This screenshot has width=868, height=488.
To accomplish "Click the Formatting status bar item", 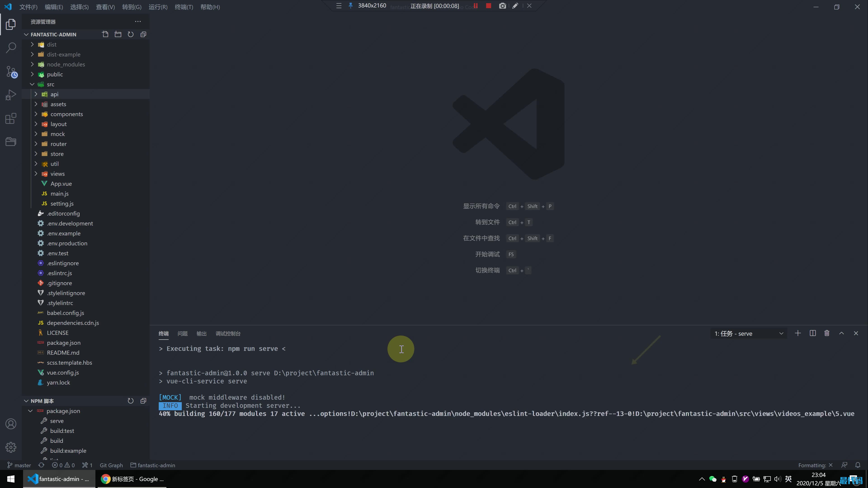I will coord(815,465).
